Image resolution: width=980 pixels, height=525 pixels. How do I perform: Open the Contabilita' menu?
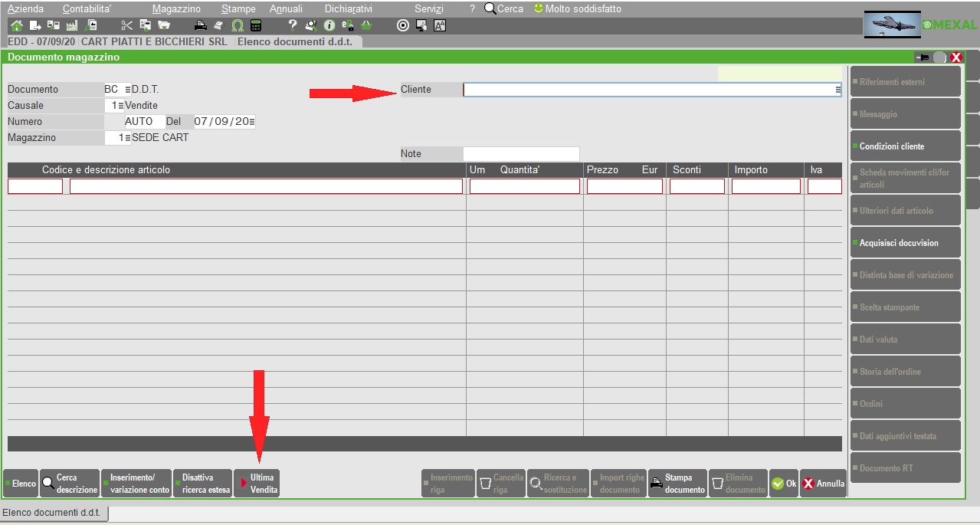(x=87, y=8)
